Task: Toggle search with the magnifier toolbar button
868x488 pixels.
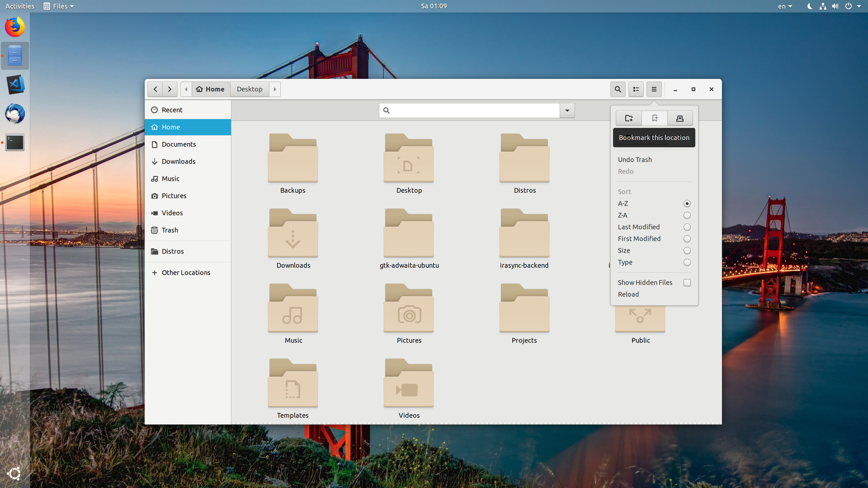Action: click(618, 89)
